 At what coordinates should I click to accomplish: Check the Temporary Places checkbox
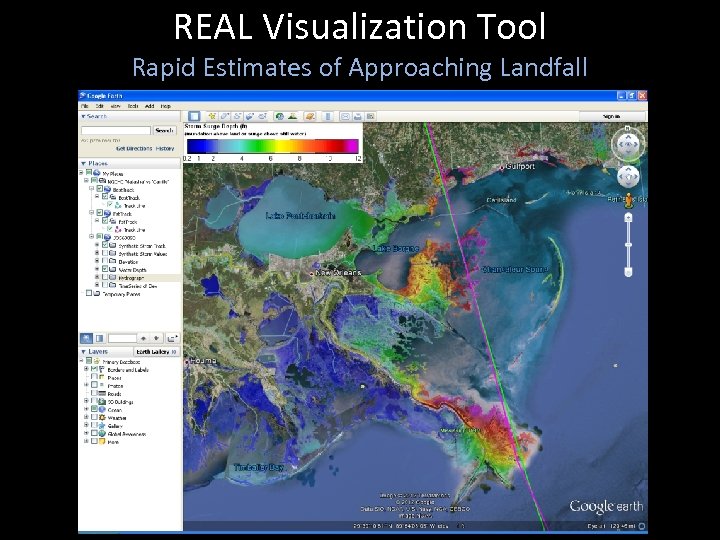point(89,293)
